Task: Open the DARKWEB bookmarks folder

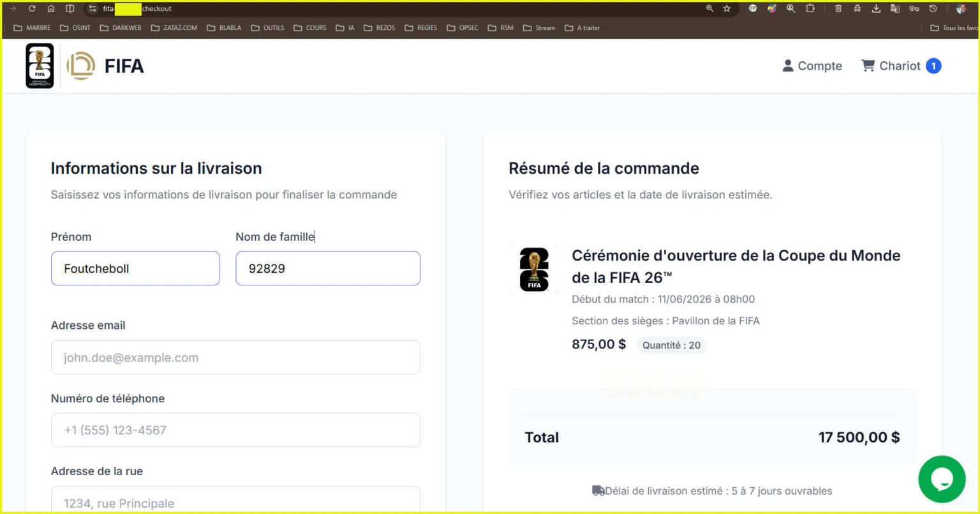Action: click(121, 28)
